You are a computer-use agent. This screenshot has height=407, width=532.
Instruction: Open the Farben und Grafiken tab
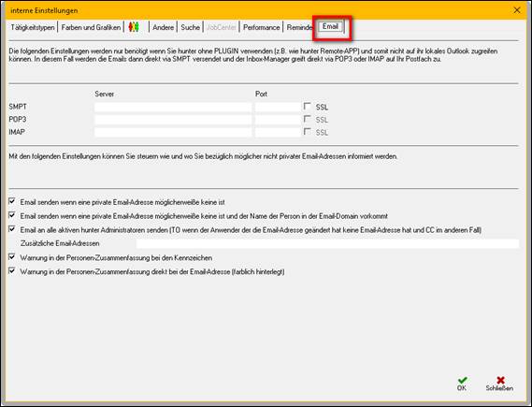(x=91, y=27)
